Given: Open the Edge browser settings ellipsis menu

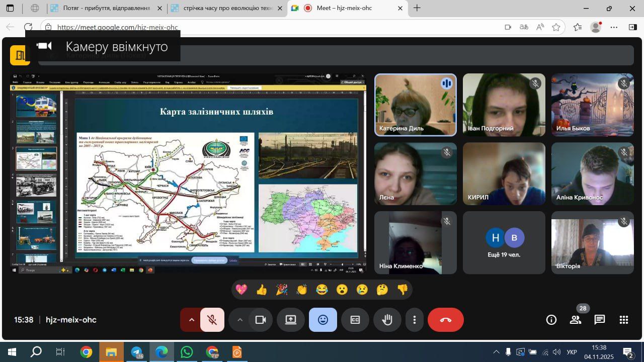Looking at the screenshot, I should 614,27.
